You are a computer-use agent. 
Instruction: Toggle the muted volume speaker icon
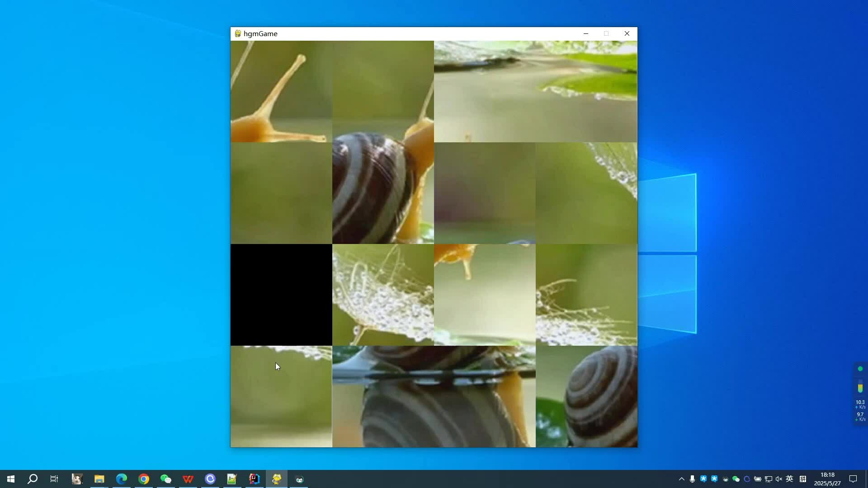tap(778, 479)
